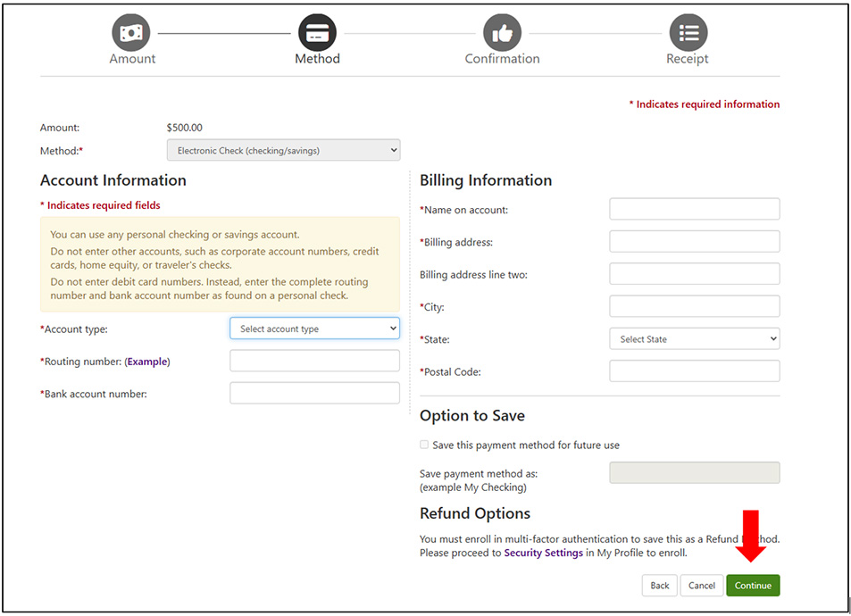Click the Back button
The width and height of the screenshot is (851, 616).
click(x=659, y=586)
